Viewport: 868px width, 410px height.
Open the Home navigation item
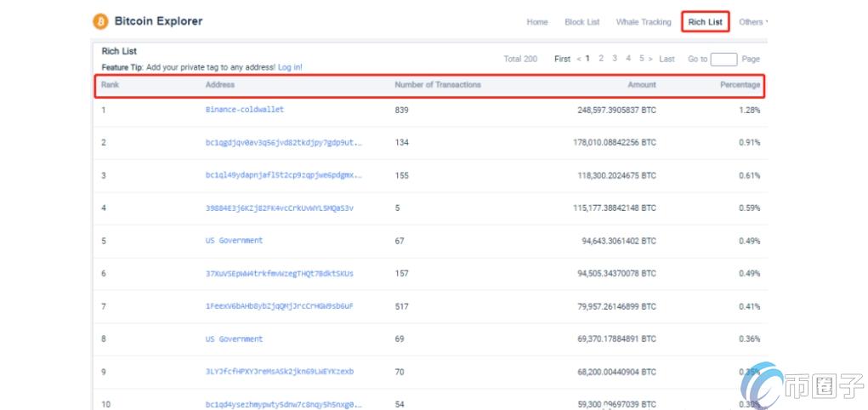(x=537, y=22)
